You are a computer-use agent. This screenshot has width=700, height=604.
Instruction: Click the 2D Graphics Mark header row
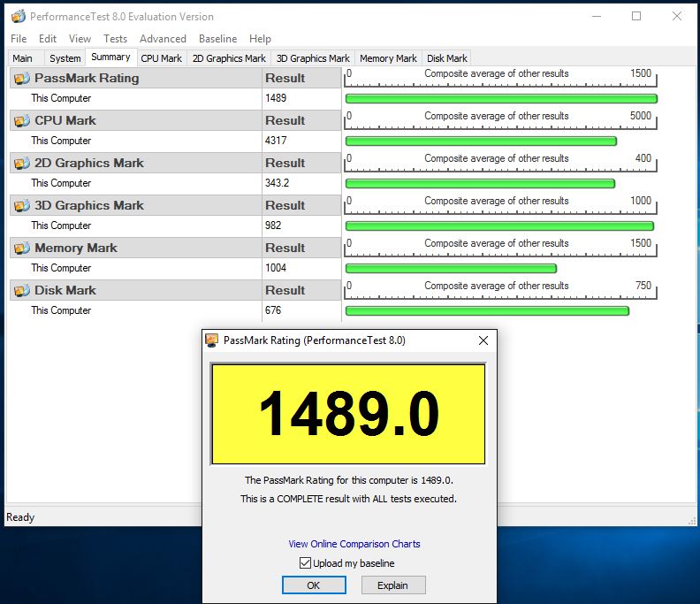point(176,163)
